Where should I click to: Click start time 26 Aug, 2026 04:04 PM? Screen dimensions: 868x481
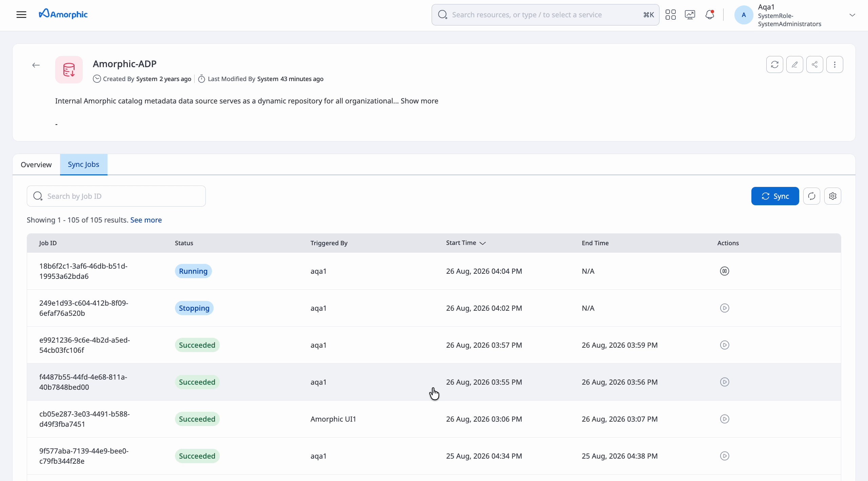(x=484, y=271)
